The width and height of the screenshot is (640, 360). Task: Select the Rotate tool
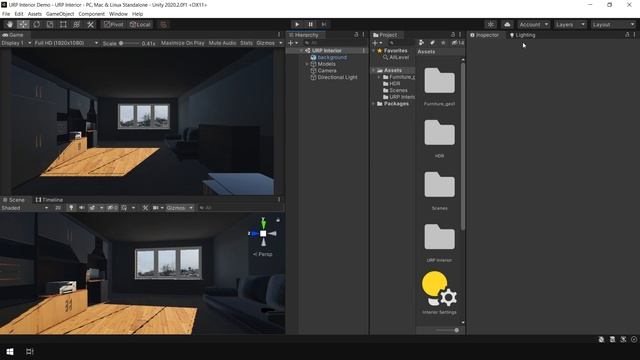pos(36,24)
